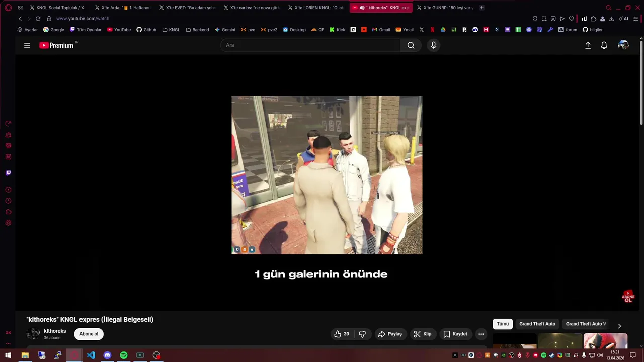Switch to the X'te Arda browser tab
This screenshot has height=362, width=644.
(x=123, y=8)
